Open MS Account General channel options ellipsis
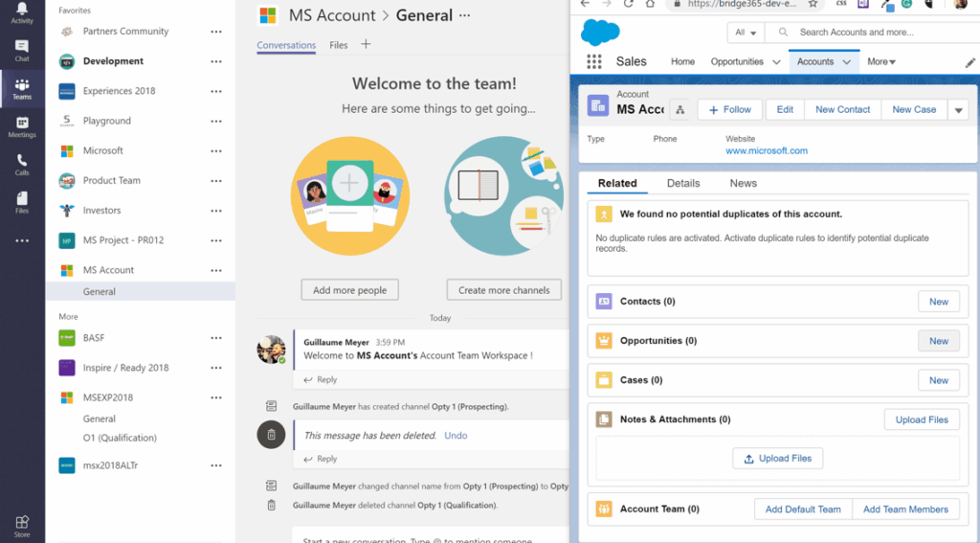980x543 pixels. [464, 15]
